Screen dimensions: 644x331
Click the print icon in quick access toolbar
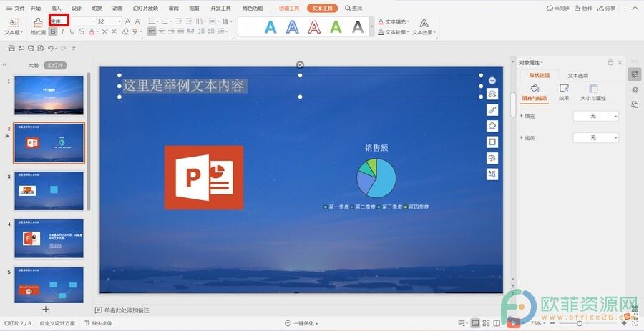(x=31, y=49)
